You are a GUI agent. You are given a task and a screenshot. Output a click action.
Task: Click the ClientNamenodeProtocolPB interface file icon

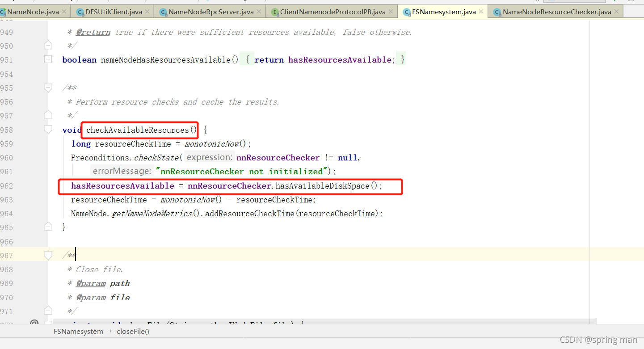click(x=275, y=12)
